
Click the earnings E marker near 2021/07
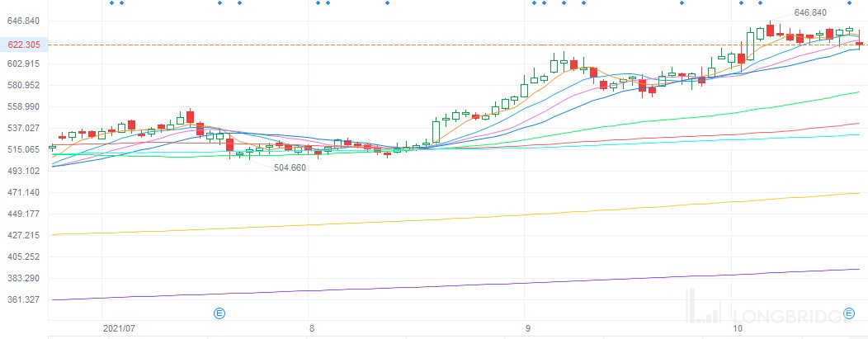coord(219,313)
